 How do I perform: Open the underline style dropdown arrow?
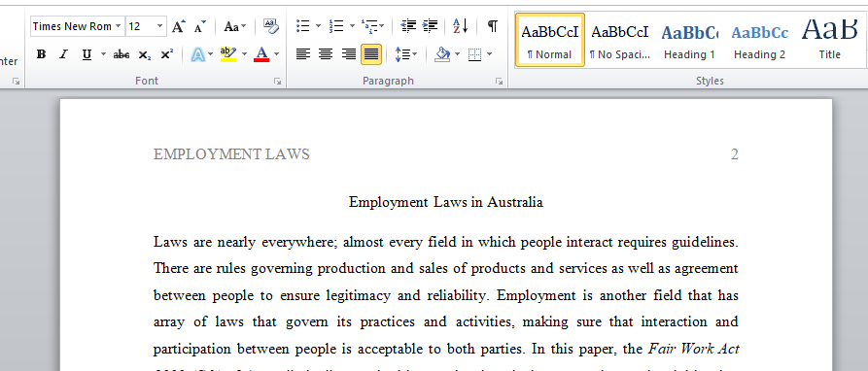click(103, 54)
